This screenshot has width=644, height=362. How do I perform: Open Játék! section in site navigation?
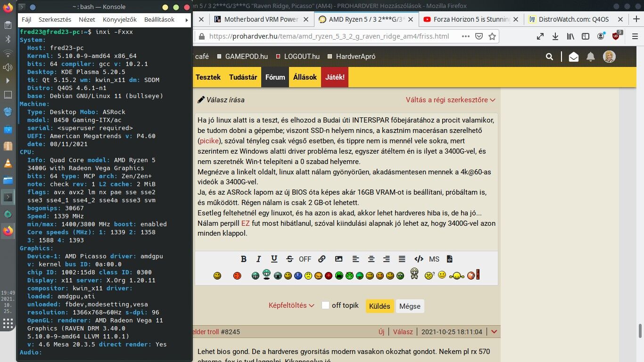(335, 77)
